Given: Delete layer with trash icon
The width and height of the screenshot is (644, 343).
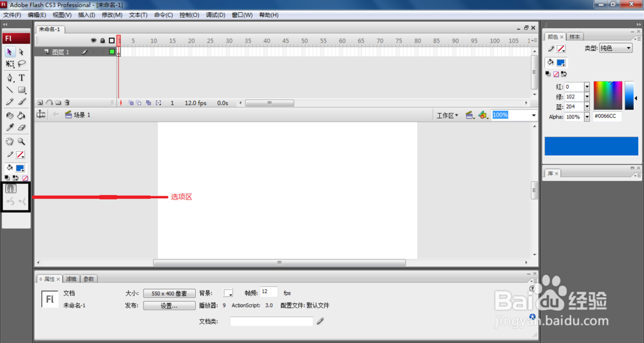Looking at the screenshot, I should pos(68,102).
